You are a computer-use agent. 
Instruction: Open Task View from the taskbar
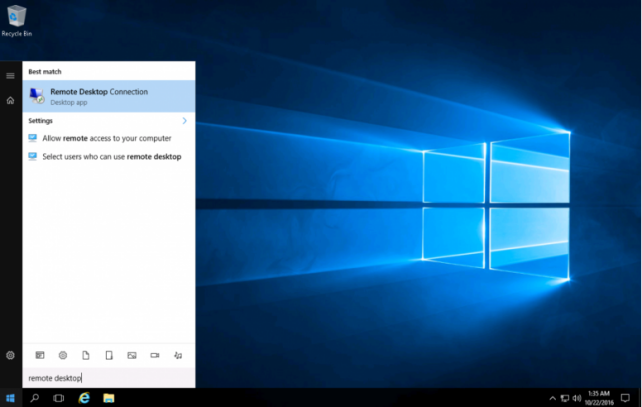(x=59, y=398)
